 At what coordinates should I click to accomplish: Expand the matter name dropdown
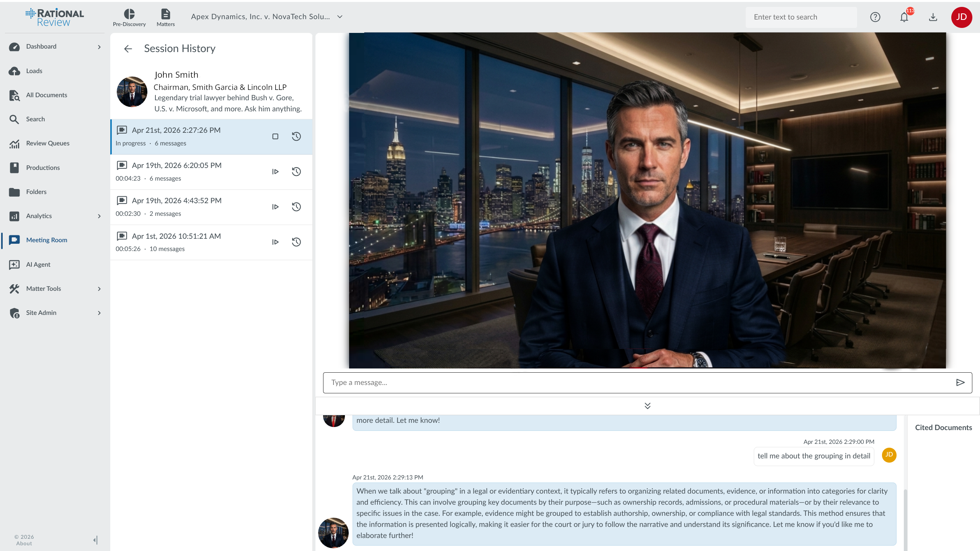click(340, 17)
